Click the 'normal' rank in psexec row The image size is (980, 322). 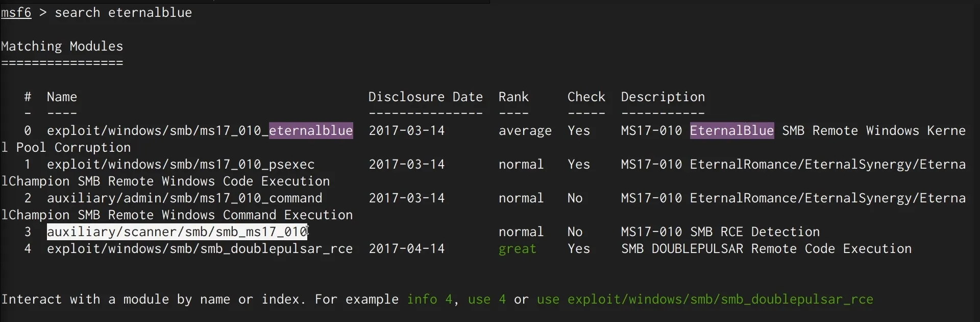click(522, 165)
